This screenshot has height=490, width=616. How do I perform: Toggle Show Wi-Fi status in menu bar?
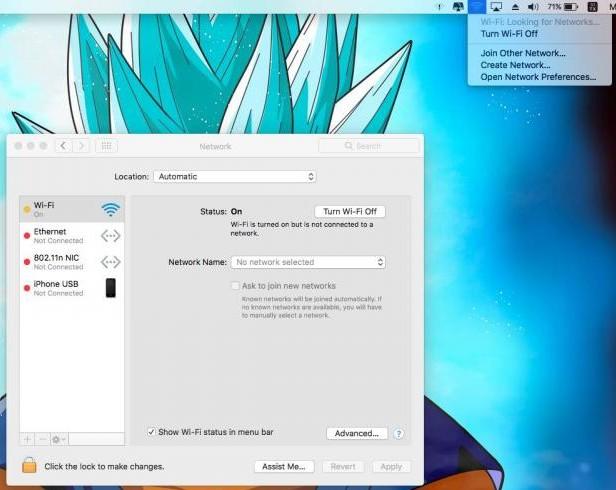[151, 432]
